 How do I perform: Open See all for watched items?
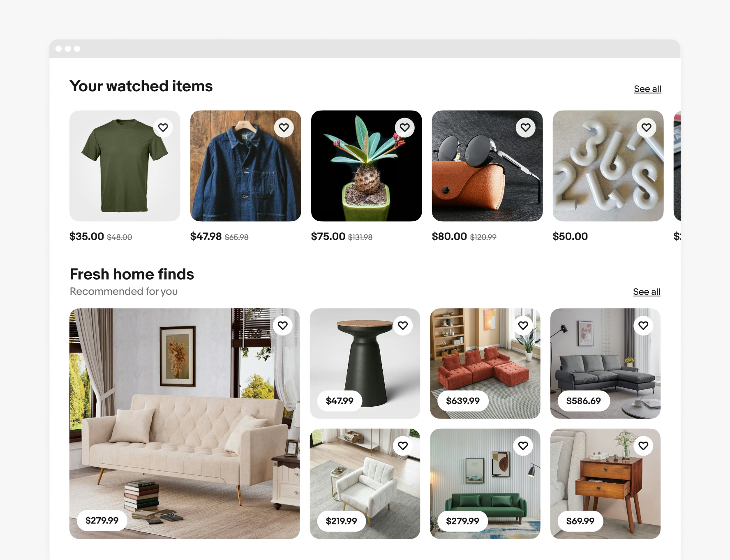647,89
